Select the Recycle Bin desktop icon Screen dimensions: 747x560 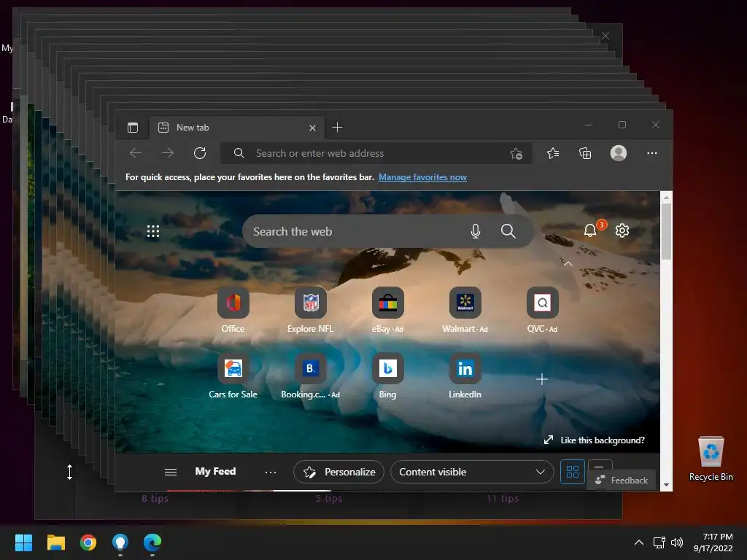coord(711,459)
